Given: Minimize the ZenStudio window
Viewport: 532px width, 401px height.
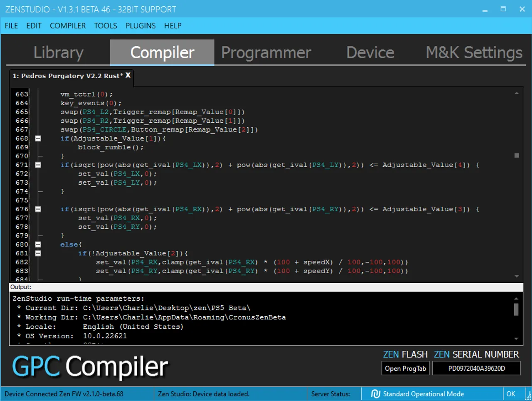Looking at the screenshot, I should (x=485, y=9).
